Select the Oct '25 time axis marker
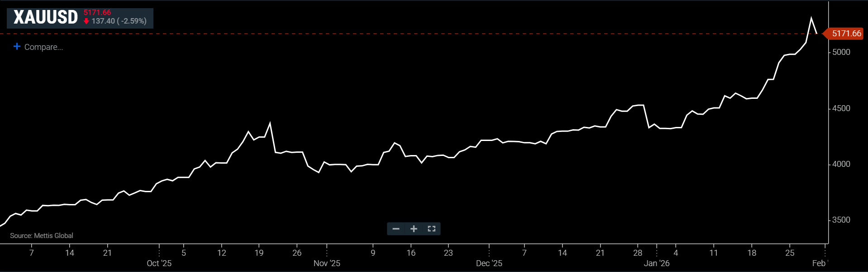 (159, 263)
